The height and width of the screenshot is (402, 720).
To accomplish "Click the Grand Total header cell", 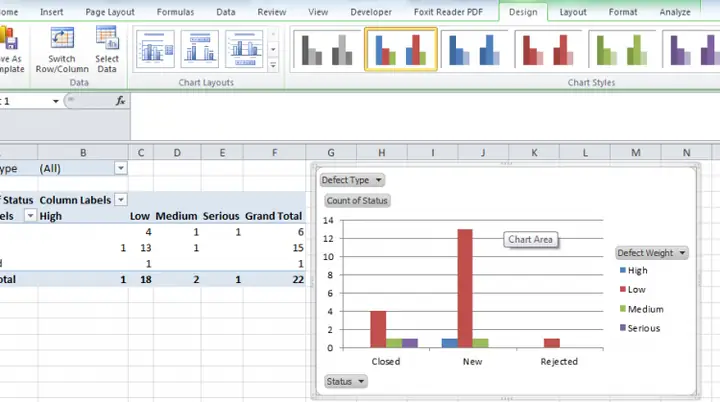I will 274,216.
